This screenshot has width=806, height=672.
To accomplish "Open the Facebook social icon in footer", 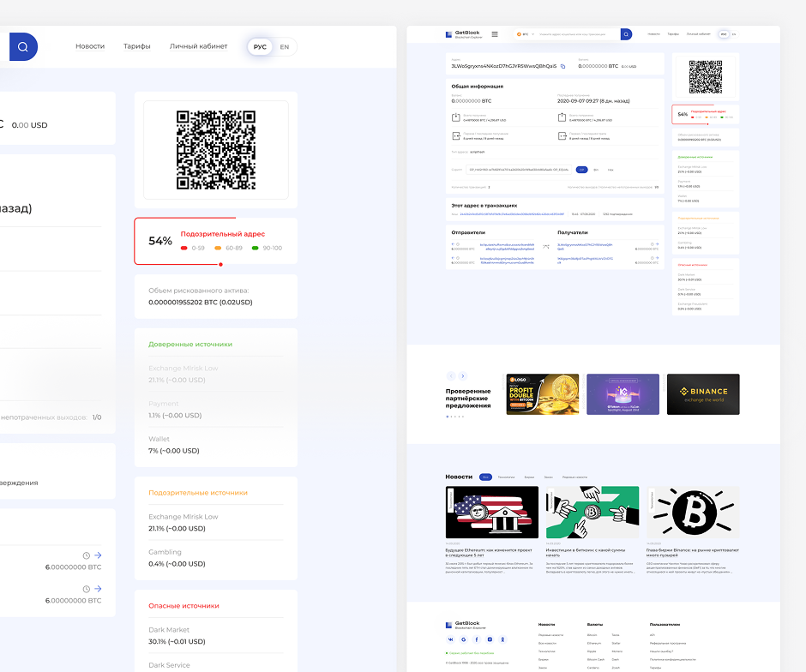I will click(x=477, y=639).
